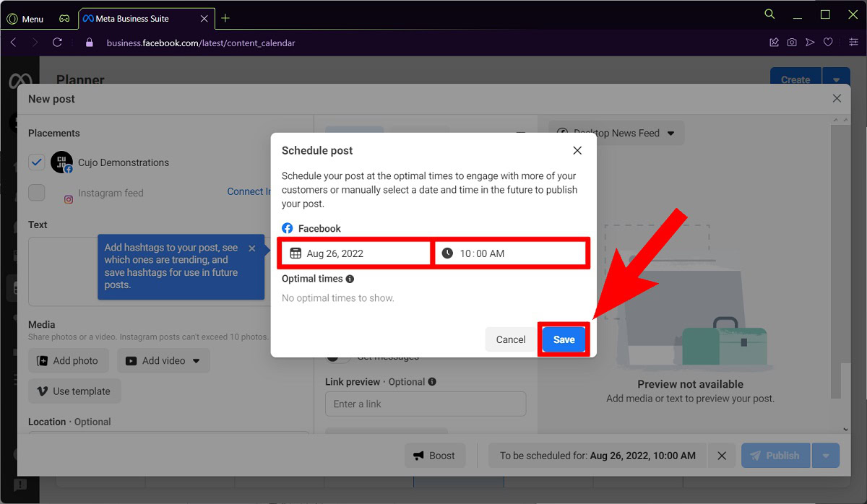
Task: Take a snapshot with the camera icon
Action: pos(792,43)
